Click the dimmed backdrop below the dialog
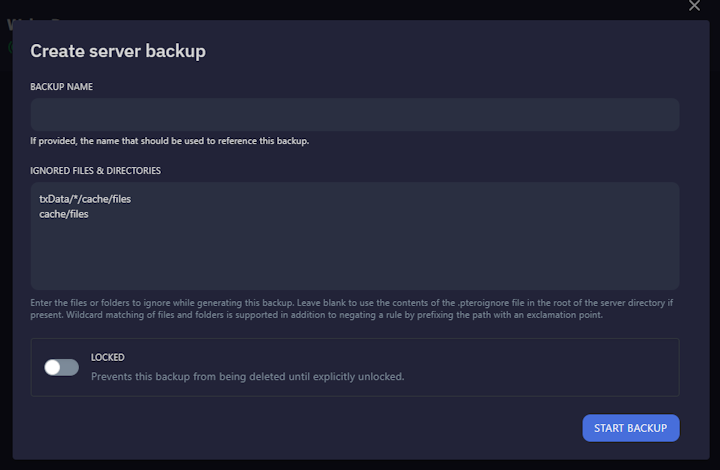 pos(360,465)
